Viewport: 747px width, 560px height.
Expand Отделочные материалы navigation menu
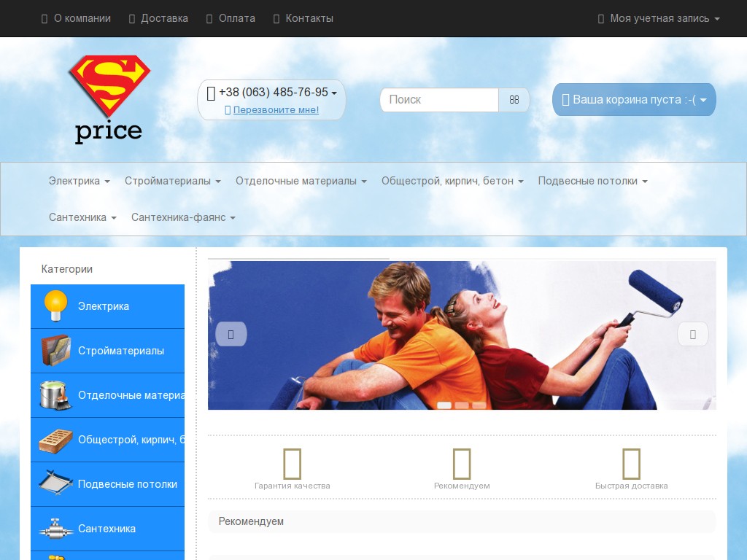[x=301, y=181]
